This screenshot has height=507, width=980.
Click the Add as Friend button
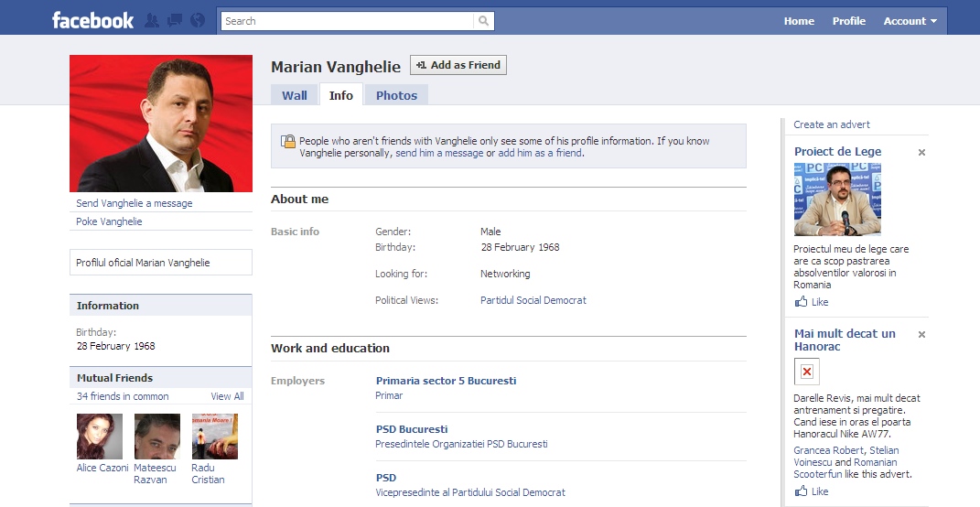pyautogui.click(x=458, y=65)
